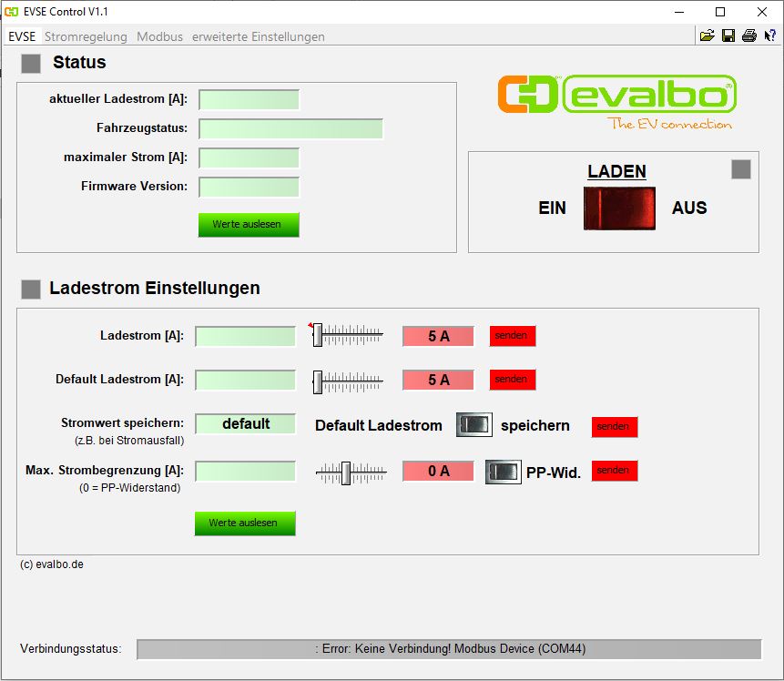Click the gray Status indicator square
The height and width of the screenshot is (681, 784).
31,64
